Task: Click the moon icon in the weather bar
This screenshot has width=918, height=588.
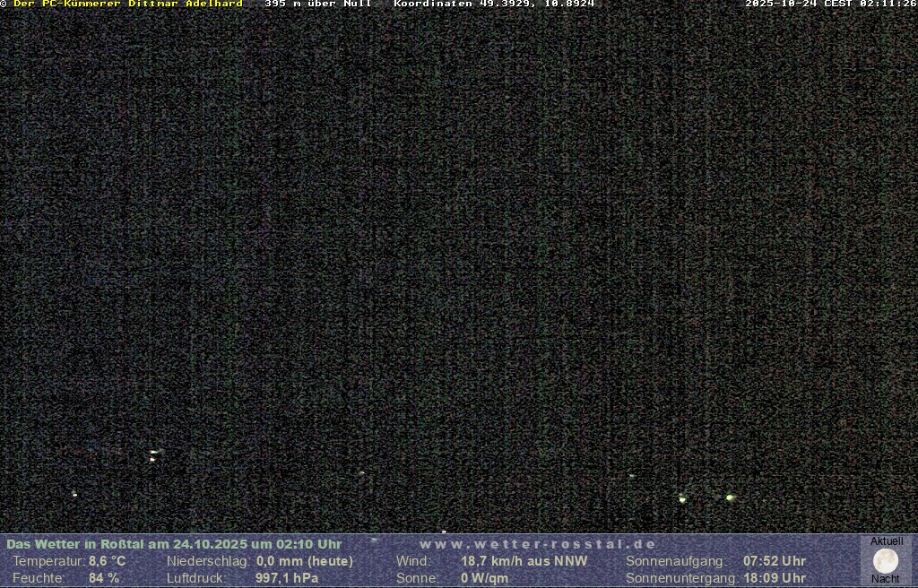Action: (886, 561)
